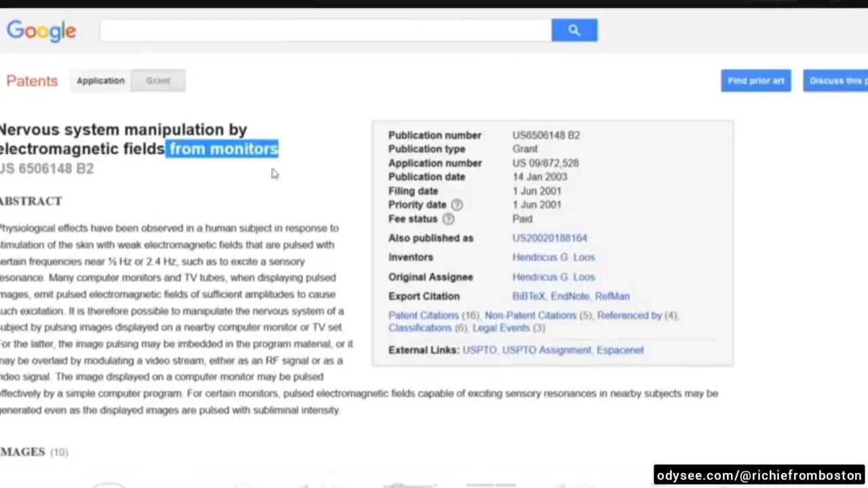
Task: Open the USPTO Assignment external link
Action: click(x=547, y=350)
